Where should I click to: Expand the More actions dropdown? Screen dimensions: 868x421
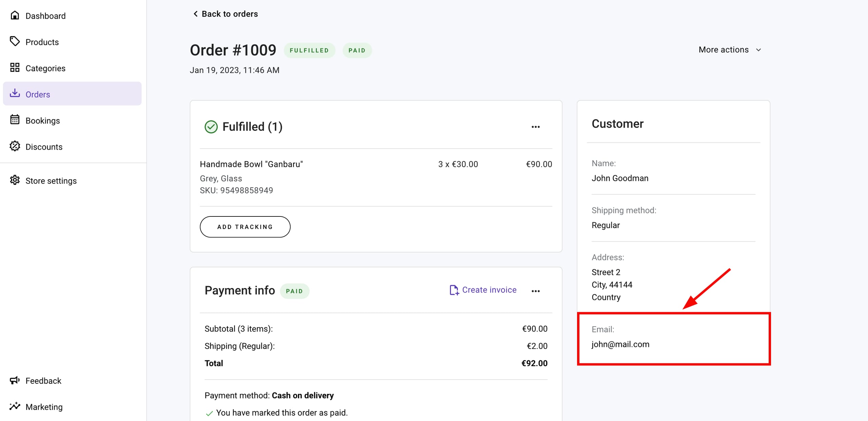730,50
